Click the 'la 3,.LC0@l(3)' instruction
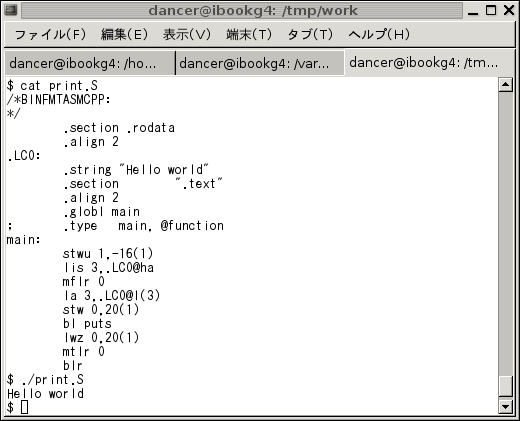The width and height of the screenshot is (520, 421). [112, 296]
